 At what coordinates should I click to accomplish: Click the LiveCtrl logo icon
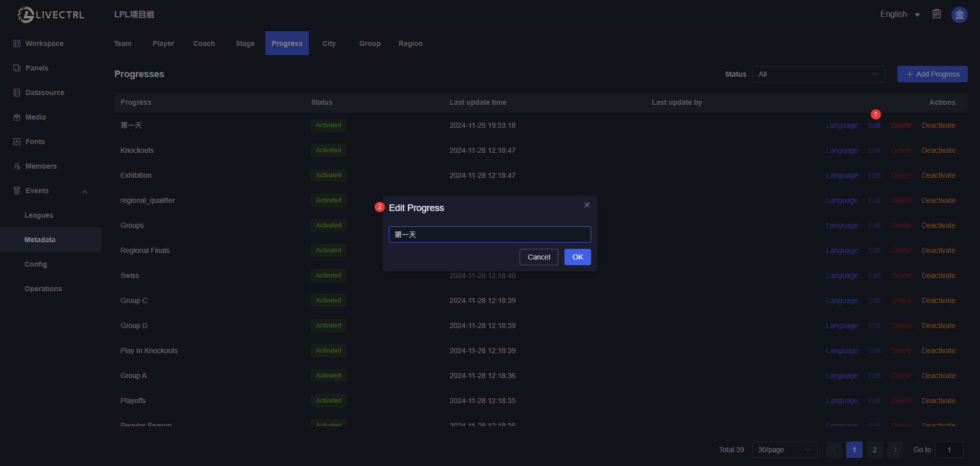pyautogui.click(x=26, y=15)
